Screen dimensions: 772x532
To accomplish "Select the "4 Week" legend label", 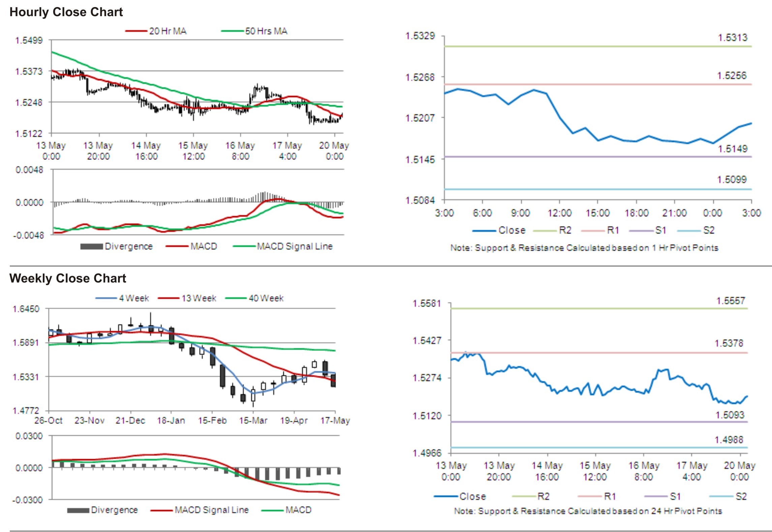I will (x=134, y=298).
